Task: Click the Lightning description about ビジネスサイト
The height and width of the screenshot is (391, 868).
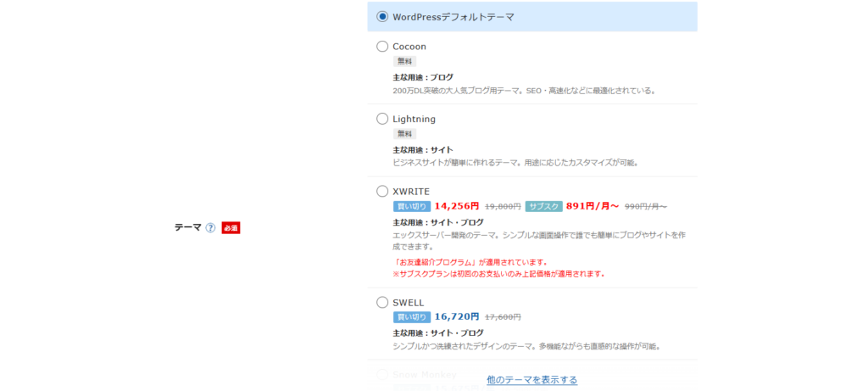Action: tap(516, 164)
